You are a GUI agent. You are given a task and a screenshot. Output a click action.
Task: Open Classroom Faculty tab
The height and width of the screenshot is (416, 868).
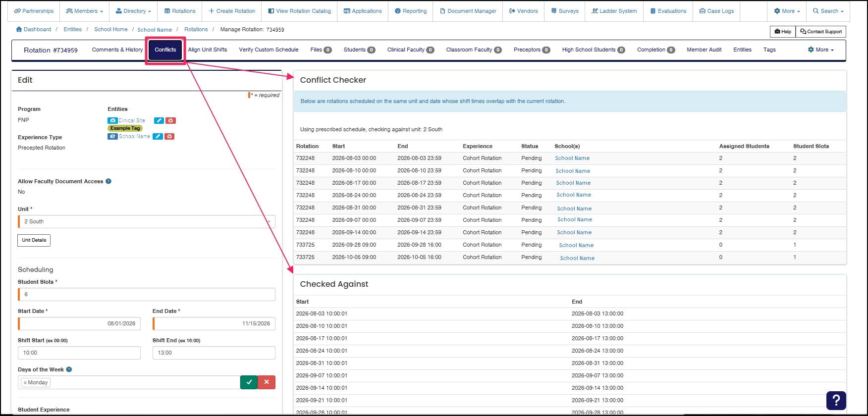[x=474, y=50]
